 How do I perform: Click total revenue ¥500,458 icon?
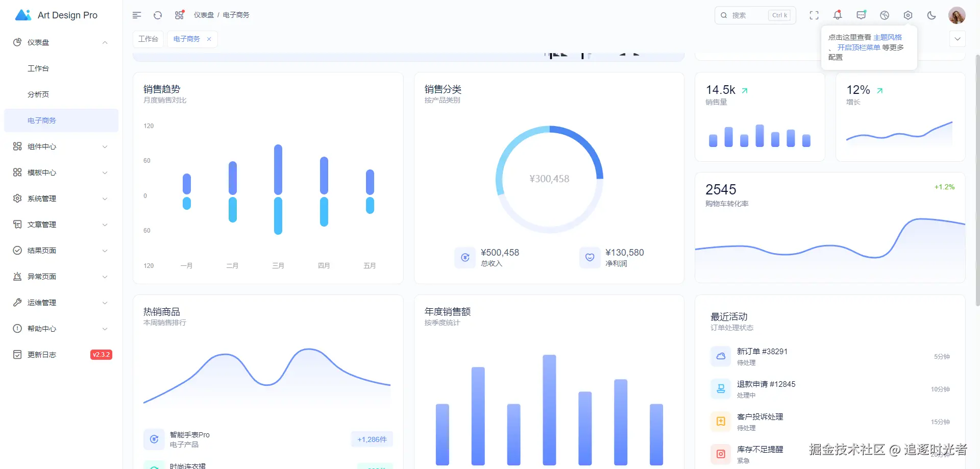pos(465,258)
